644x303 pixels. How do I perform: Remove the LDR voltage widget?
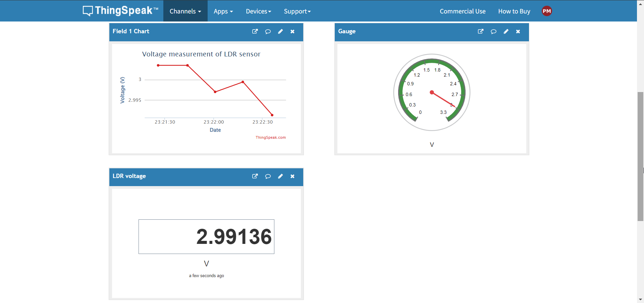click(x=292, y=176)
